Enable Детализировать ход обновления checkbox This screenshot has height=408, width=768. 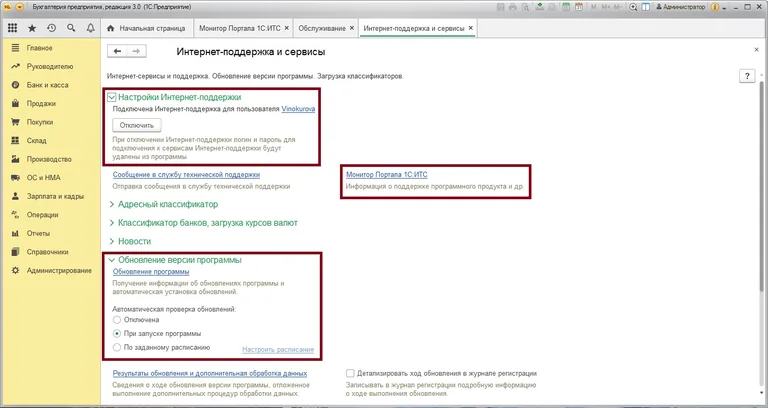[350, 373]
